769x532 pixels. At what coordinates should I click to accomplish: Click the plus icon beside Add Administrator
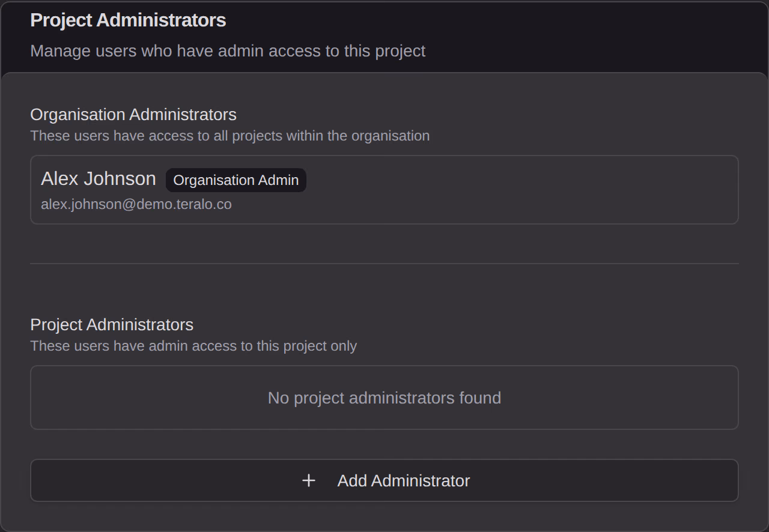click(x=309, y=480)
